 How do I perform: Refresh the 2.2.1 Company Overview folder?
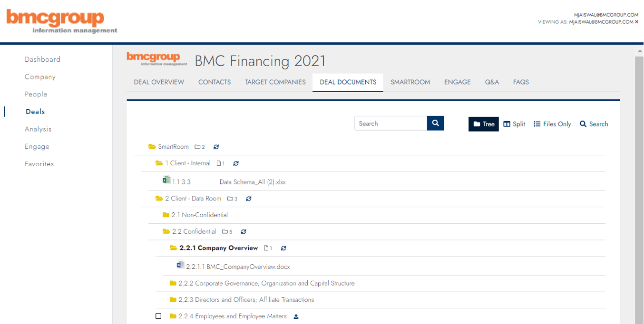[x=284, y=248]
